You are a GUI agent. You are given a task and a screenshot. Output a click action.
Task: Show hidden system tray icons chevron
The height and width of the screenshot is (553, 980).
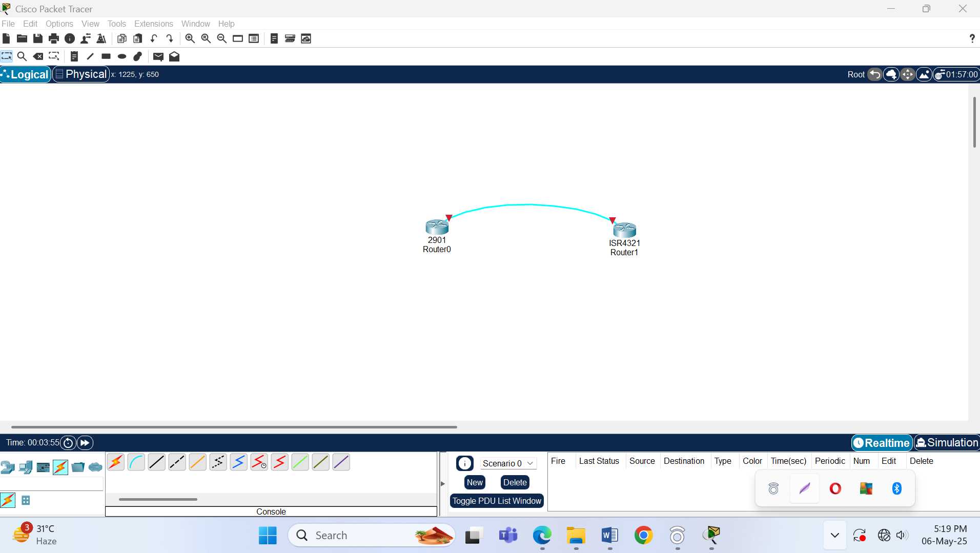835,536
